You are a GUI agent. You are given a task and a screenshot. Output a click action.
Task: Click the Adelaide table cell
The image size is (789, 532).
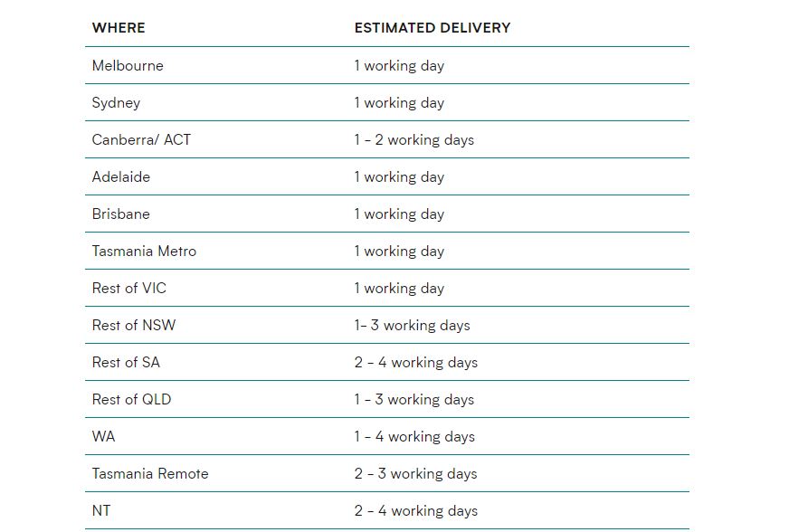click(x=120, y=176)
